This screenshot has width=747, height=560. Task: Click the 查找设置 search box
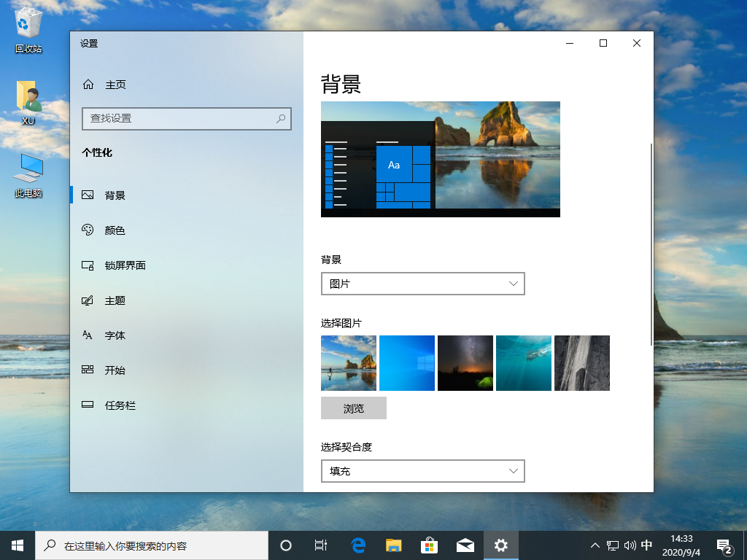[x=187, y=118]
